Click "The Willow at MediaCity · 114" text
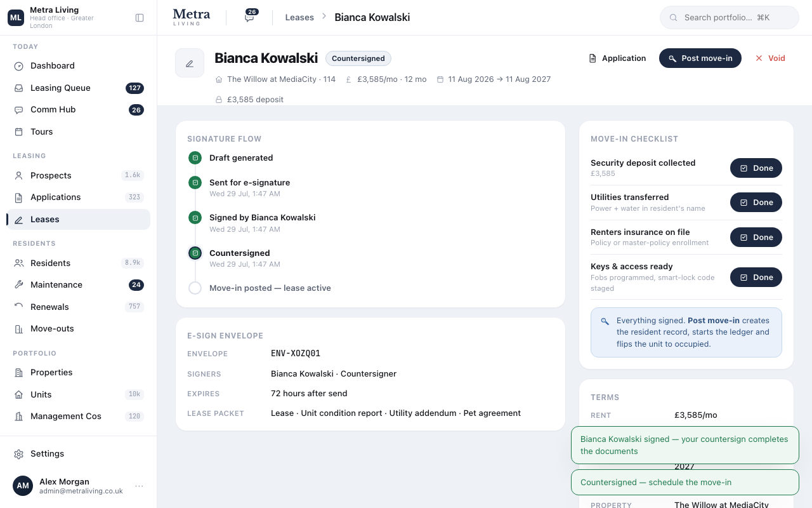 tap(281, 79)
